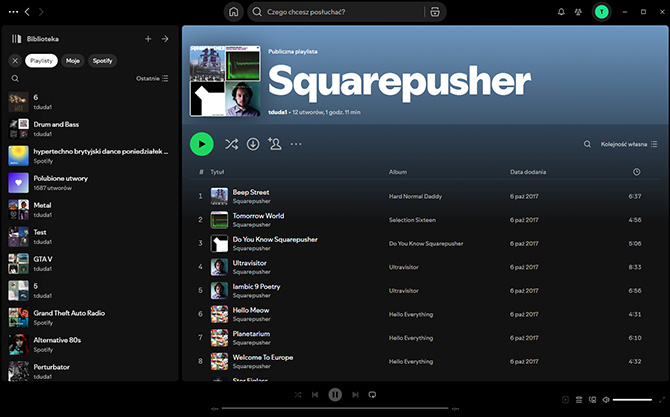Open Polubione utwory liked songs

[89, 182]
